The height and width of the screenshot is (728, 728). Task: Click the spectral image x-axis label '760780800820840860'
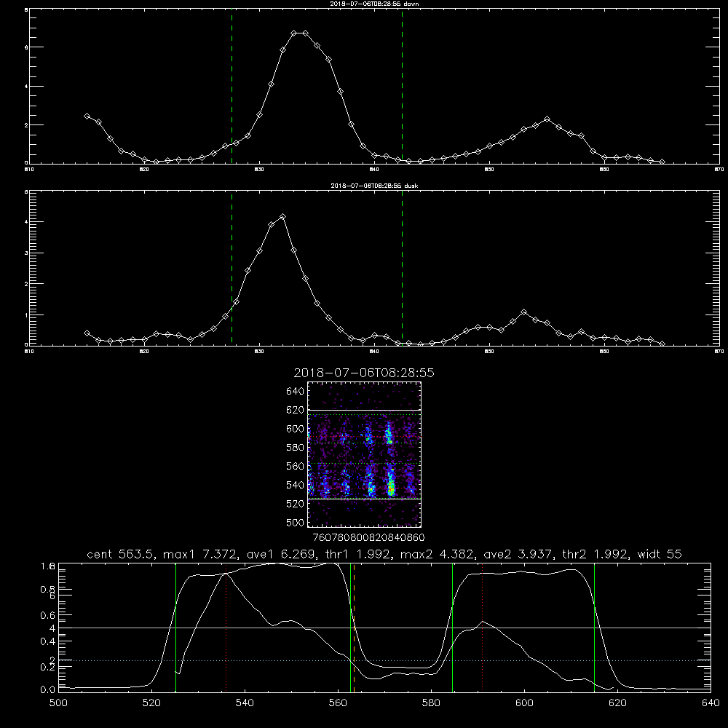(x=369, y=537)
